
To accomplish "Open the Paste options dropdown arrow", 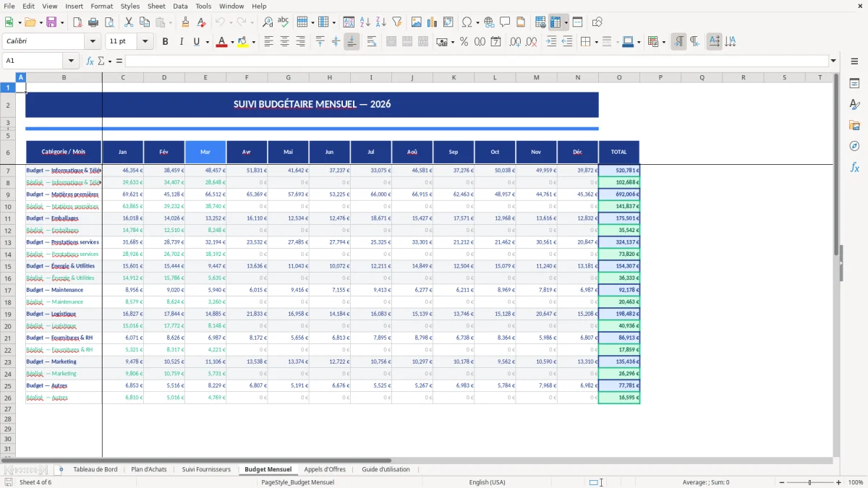I will pyautogui.click(x=170, y=22).
